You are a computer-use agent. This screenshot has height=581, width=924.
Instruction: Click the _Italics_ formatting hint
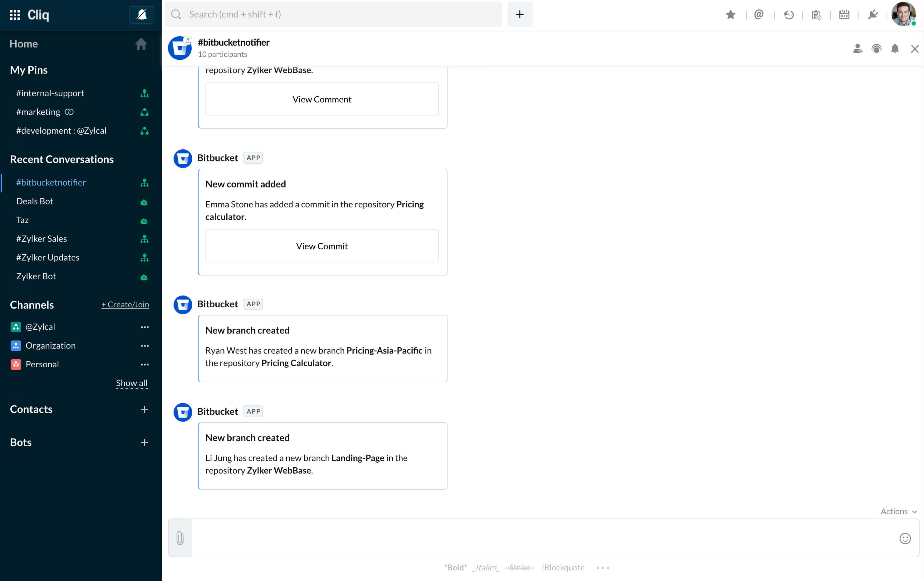coord(486,568)
